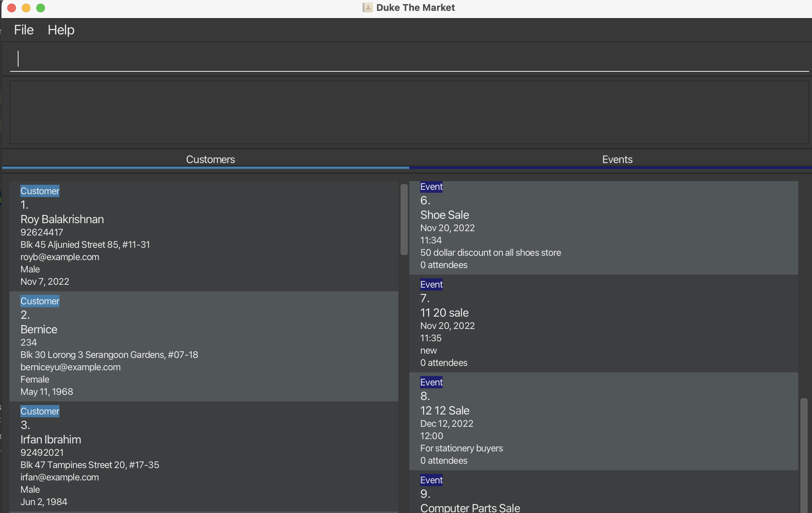Click the Event tag on Shoe Sale

click(431, 187)
